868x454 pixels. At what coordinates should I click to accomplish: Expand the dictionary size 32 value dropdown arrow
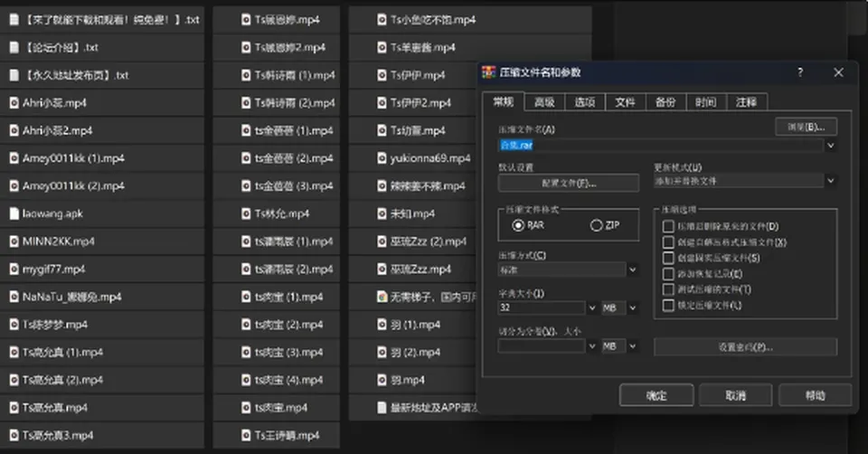coord(591,307)
